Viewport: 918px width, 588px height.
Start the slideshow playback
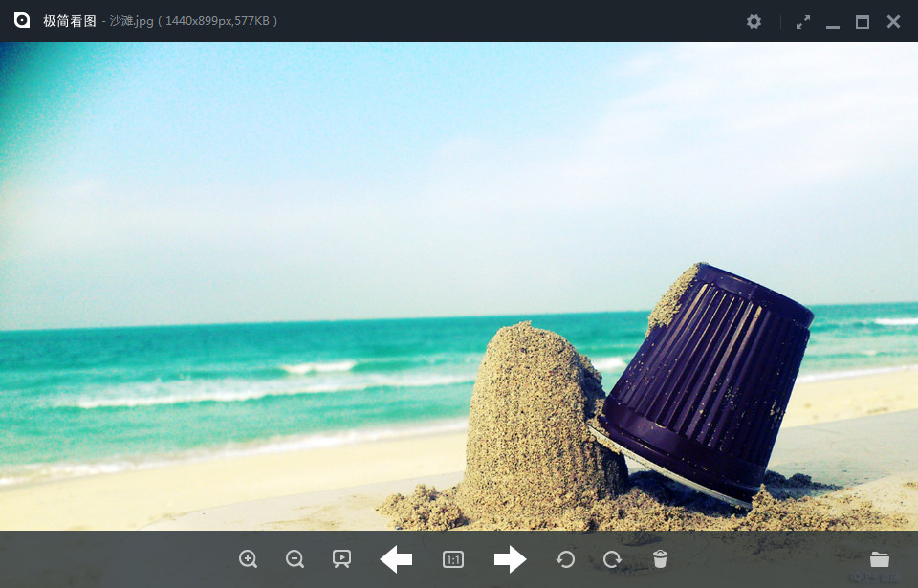341,559
